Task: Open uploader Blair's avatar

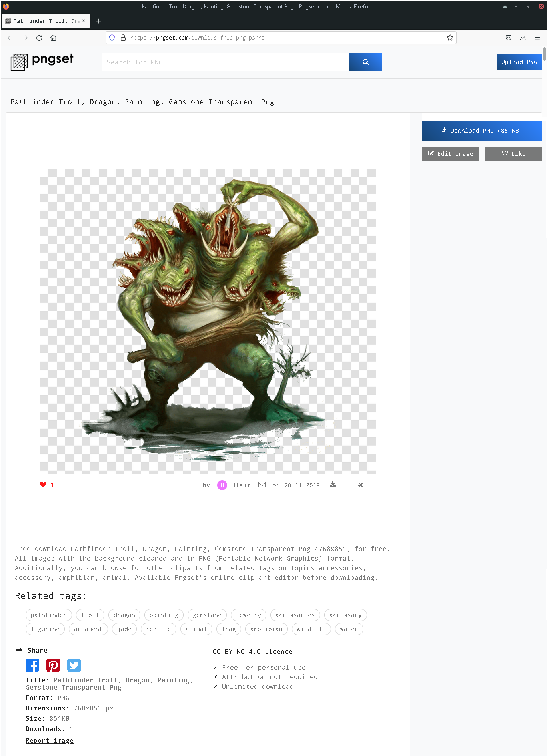Action: [x=222, y=485]
